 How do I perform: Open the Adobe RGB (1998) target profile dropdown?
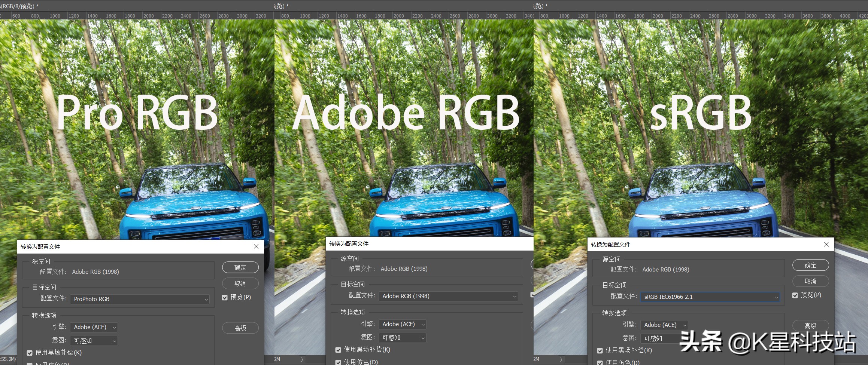coord(448,296)
